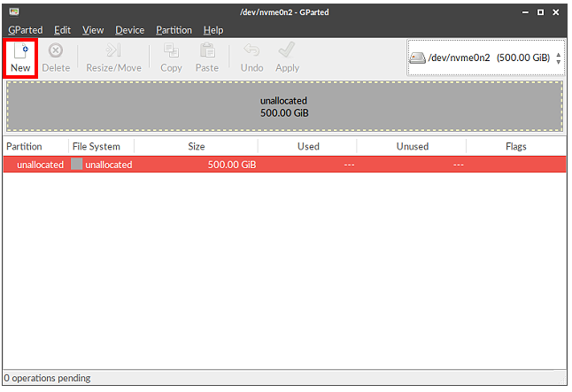572x392 pixels.
Task: Close the GParted window
Action: pyautogui.click(x=556, y=12)
